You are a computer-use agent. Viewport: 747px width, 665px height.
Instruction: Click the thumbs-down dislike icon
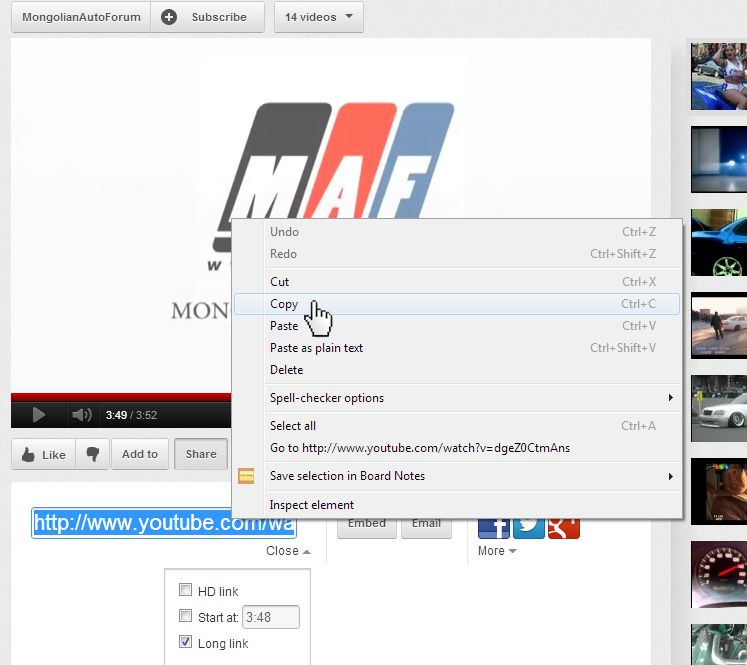[93, 454]
